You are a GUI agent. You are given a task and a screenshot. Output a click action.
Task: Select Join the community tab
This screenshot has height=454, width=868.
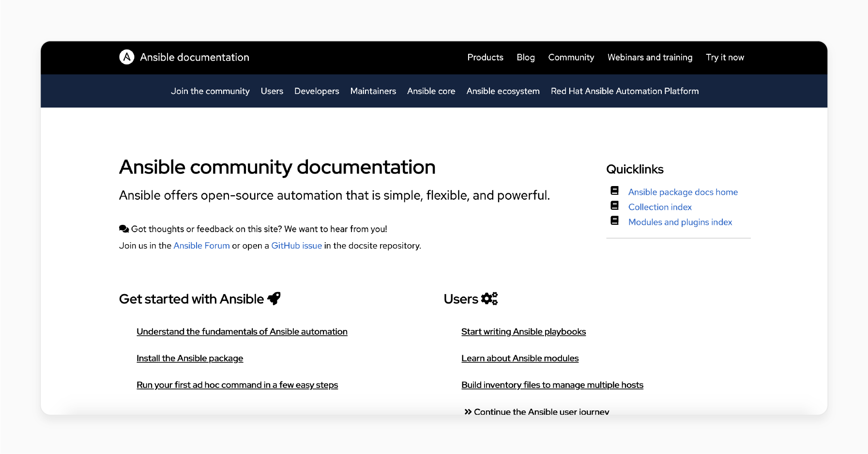pyautogui.click(x=210, y=91)
